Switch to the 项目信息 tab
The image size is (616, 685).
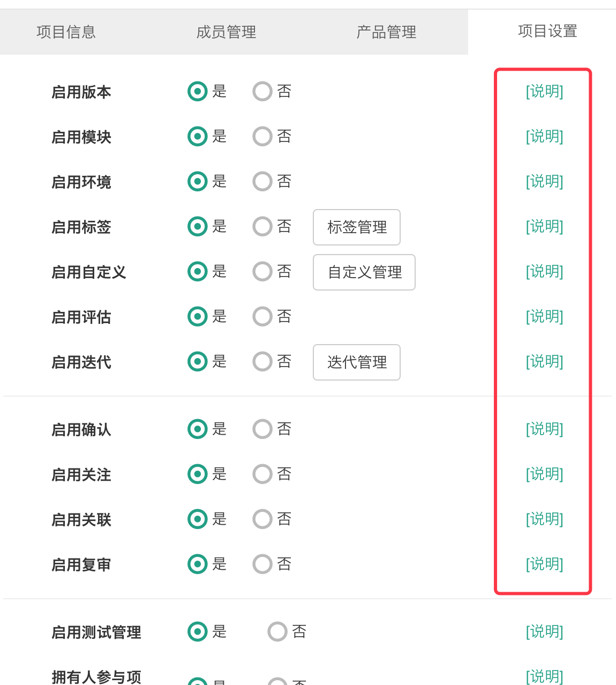point(66,32)
